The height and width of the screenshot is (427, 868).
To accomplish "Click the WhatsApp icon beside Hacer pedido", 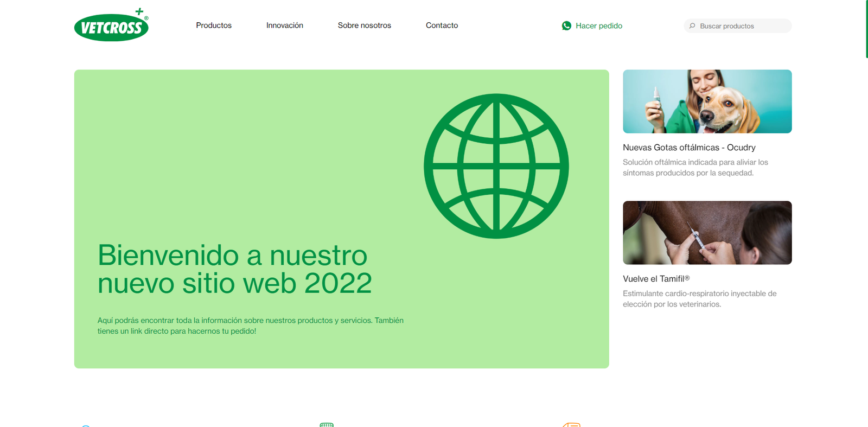I will 566,26.
